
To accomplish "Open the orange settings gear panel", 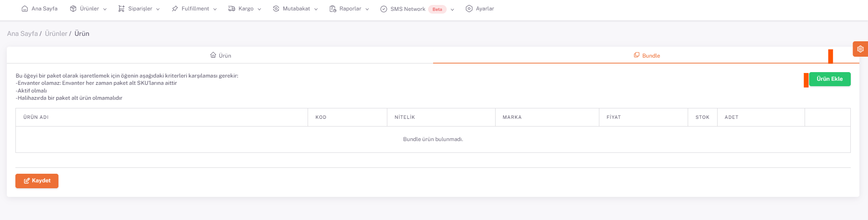I will pos(860,49).
